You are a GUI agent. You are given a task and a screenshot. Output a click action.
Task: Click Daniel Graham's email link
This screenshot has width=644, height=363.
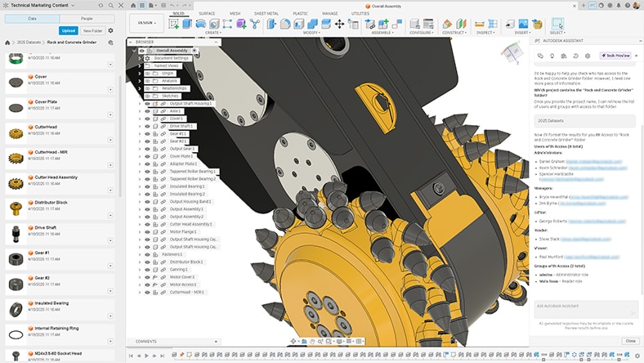click(594, 162)
